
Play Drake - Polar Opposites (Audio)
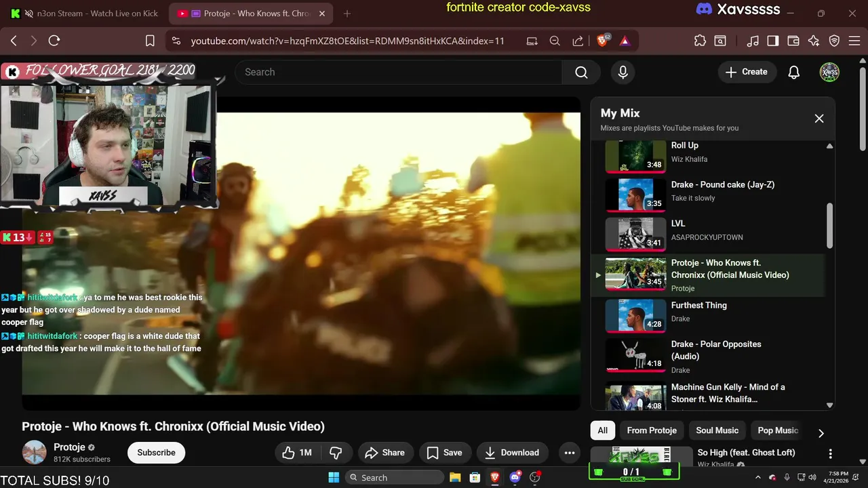click(x=708, y=356)
